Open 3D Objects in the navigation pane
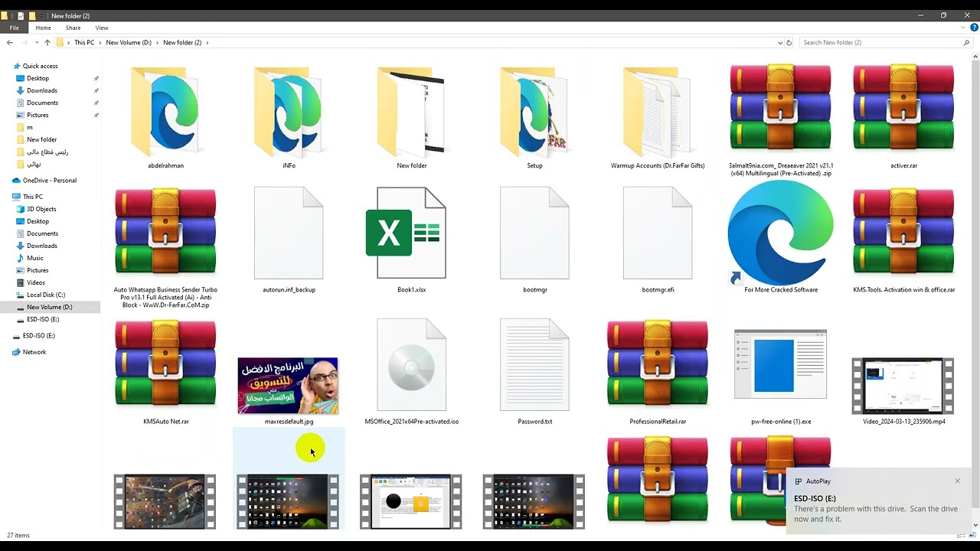 41,209
